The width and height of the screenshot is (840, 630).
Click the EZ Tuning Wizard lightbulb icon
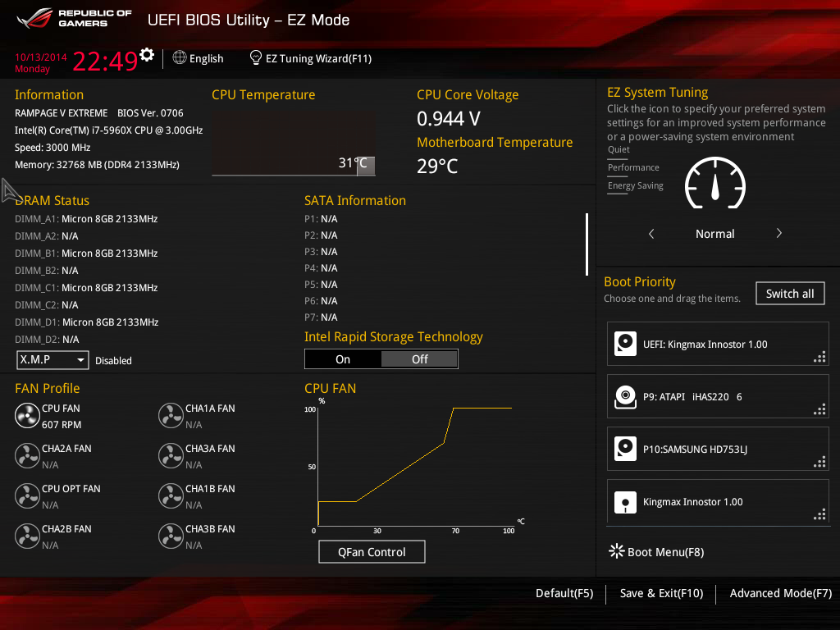coord(256,57)
